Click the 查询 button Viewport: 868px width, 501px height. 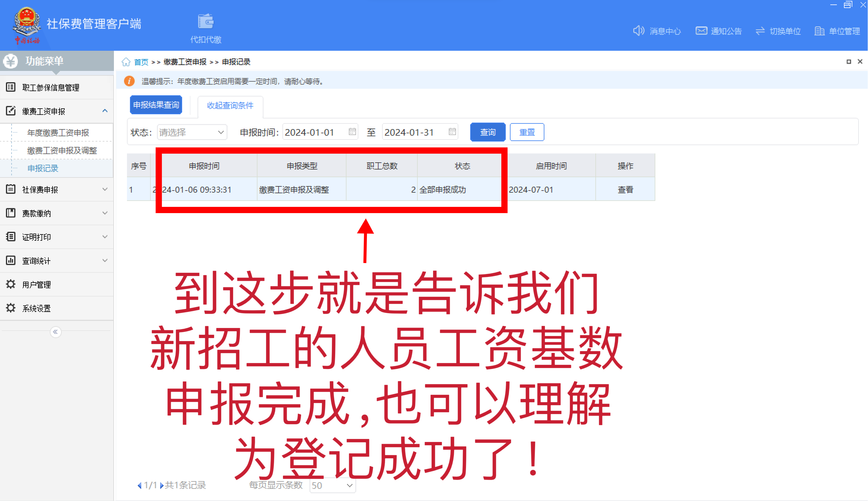coord(487,132)
